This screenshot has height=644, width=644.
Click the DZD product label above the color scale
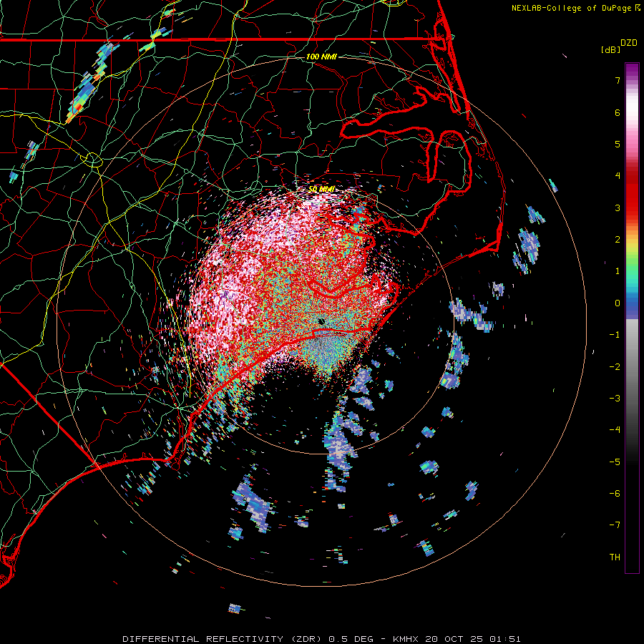pyautogui.click(x=629, y=43)
